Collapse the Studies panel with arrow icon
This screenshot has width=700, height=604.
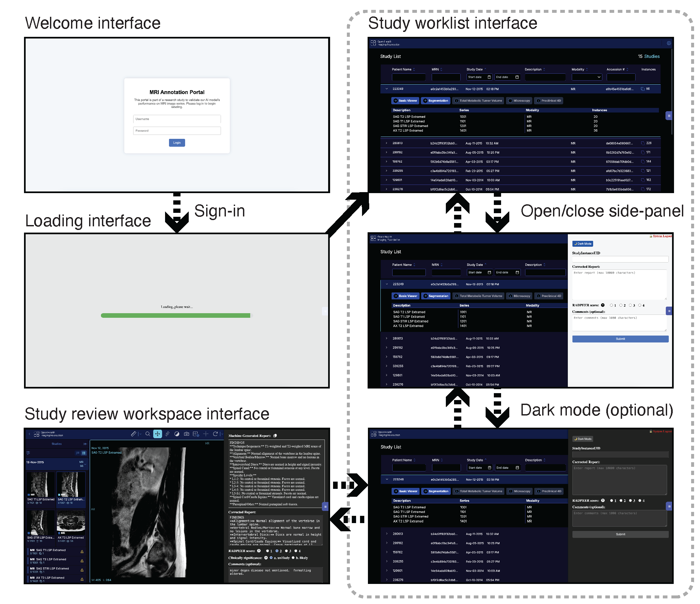pos(85,444)
